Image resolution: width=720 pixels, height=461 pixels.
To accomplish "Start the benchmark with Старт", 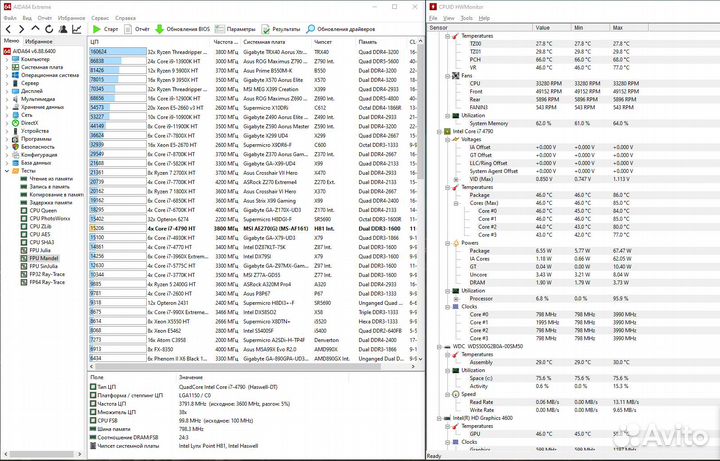I will pyautogui.click(x=105, y=29).
